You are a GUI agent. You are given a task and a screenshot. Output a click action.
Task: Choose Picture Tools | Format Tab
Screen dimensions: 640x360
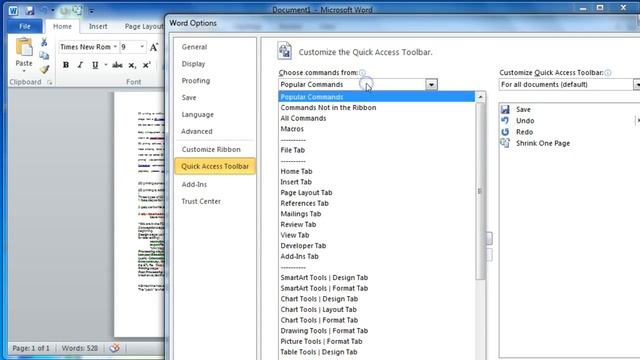(x=377, y=341)
